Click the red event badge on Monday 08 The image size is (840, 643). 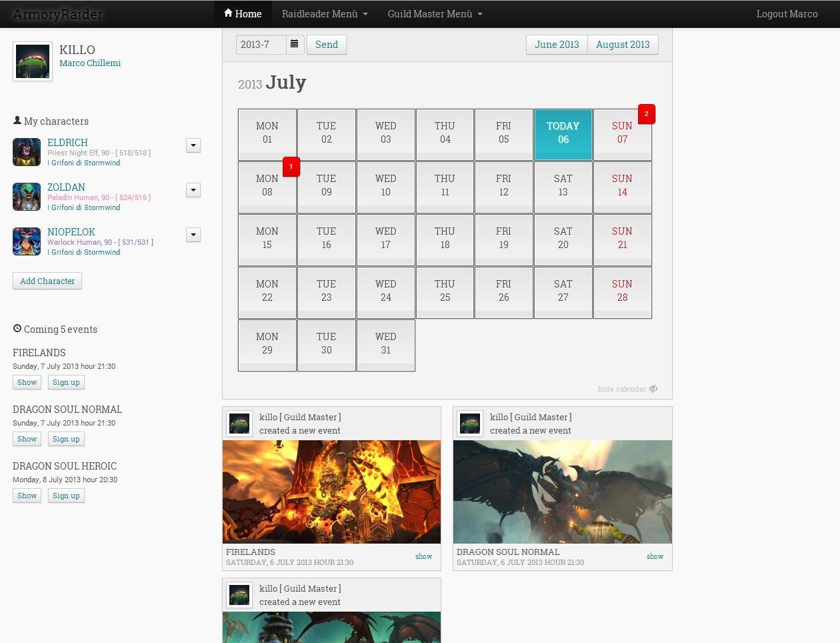click(291, 167)
